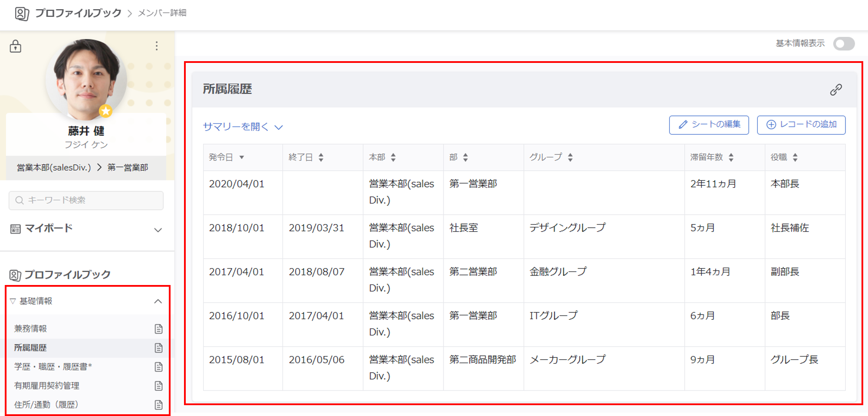Click the プロファイルブック sidebar section icon

(15, 275)
